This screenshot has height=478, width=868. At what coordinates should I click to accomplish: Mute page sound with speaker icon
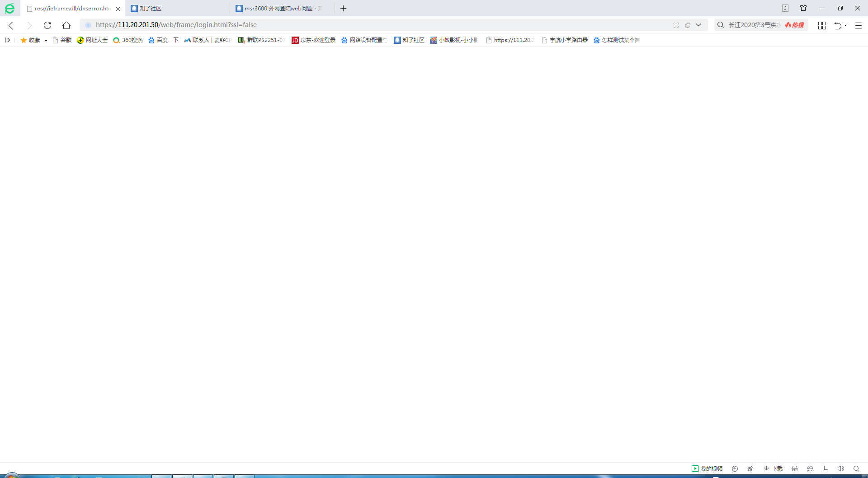841,469
